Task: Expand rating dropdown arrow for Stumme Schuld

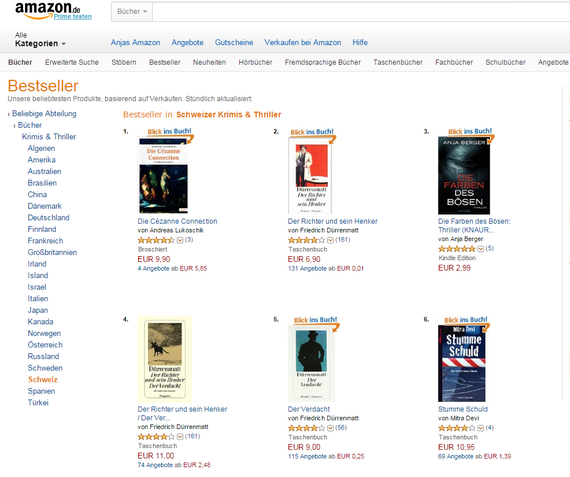Action: [481, 428]
